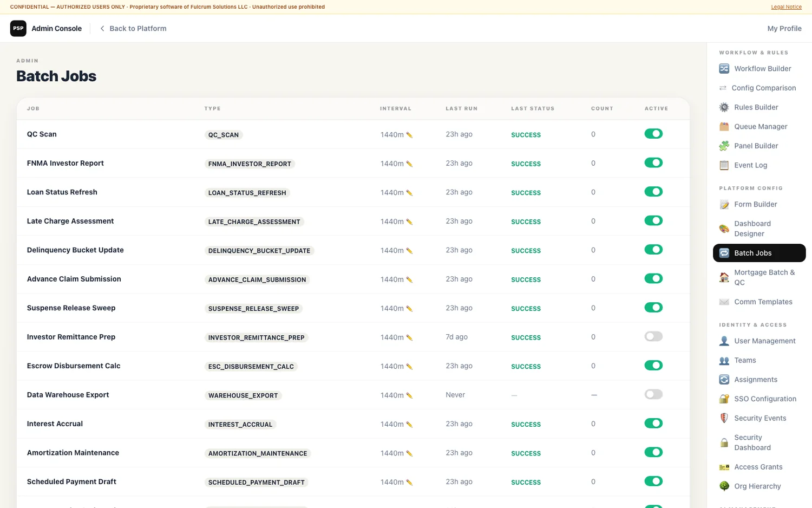Image resolution: width=812 pixels, height=508 pixels.
Task: Edit interval pencil for Data Warehouse Export
Action: pos(409,395)
